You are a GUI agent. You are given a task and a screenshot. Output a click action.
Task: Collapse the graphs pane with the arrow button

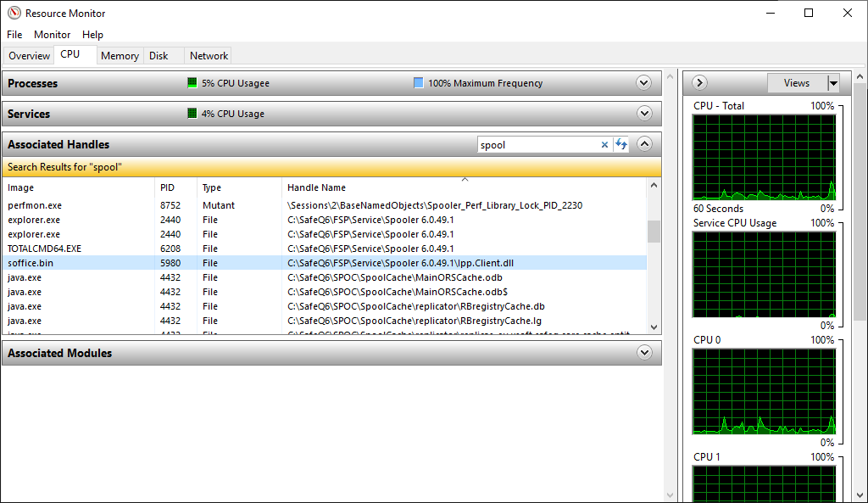tap(698, 82)
